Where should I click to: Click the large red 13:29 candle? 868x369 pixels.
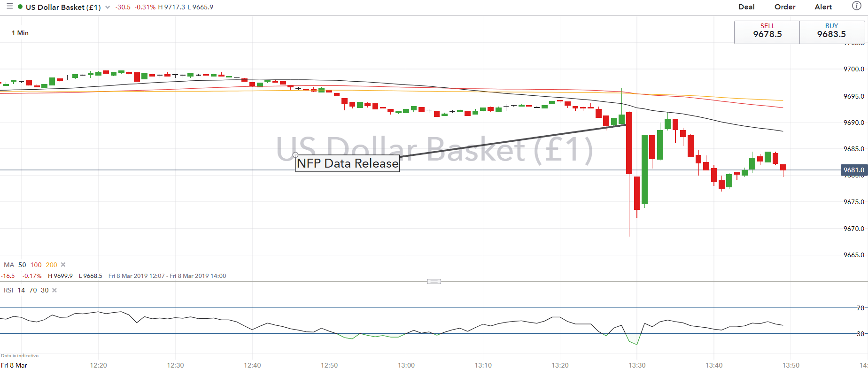629,143
